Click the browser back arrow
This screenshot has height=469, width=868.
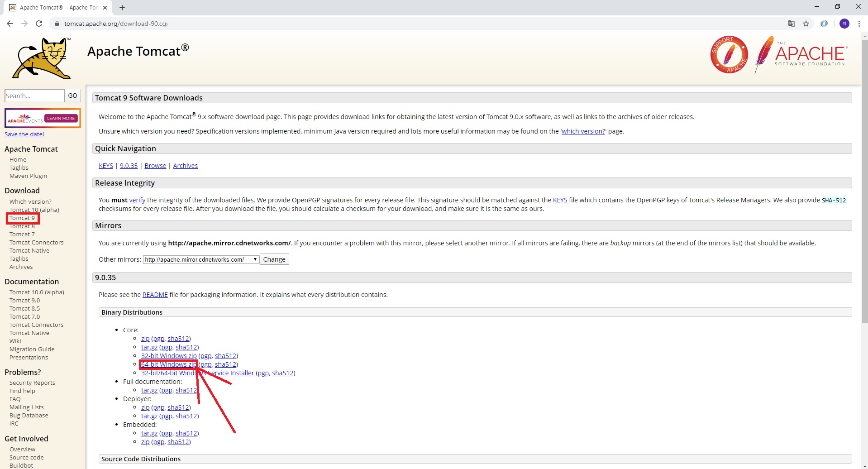pos(10,24)
